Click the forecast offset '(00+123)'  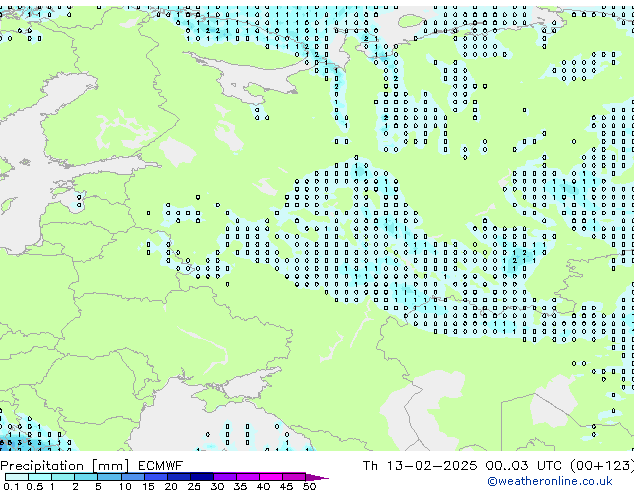(x=602, y=466)
